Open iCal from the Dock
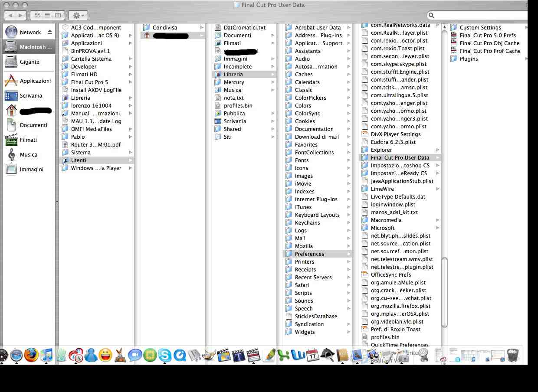538x392 pixels. pyautogui.click(x=313, y=355)
